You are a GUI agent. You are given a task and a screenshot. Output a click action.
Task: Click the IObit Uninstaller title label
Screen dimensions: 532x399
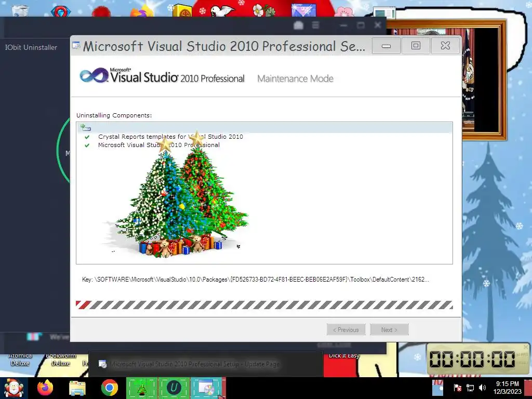tap(31, 47)
